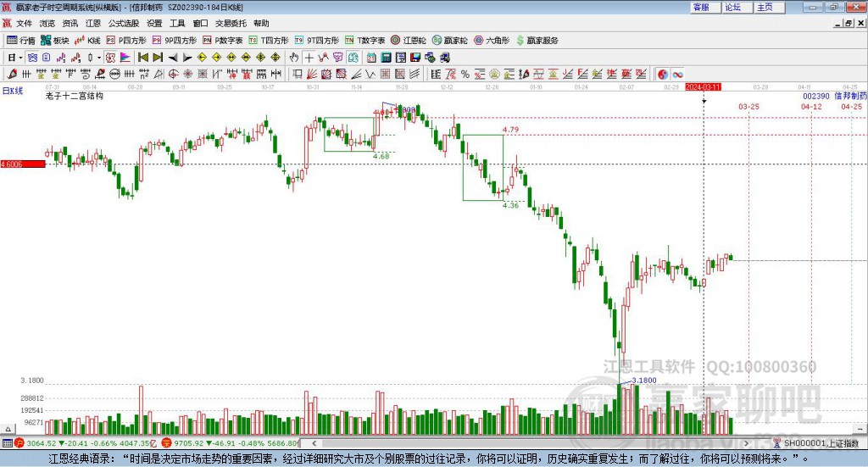Click the 论坛 forum button

tap(737, 7)
